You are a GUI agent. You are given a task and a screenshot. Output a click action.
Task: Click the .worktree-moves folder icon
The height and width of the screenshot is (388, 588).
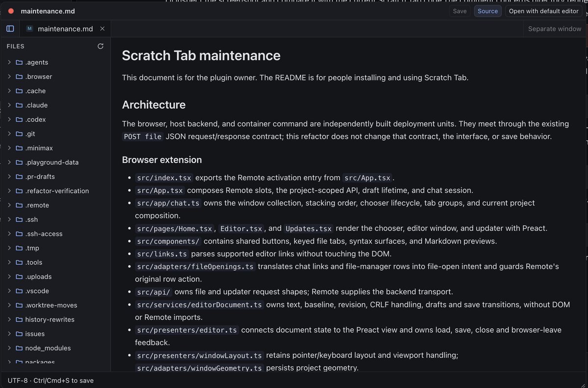click(19, 305)
